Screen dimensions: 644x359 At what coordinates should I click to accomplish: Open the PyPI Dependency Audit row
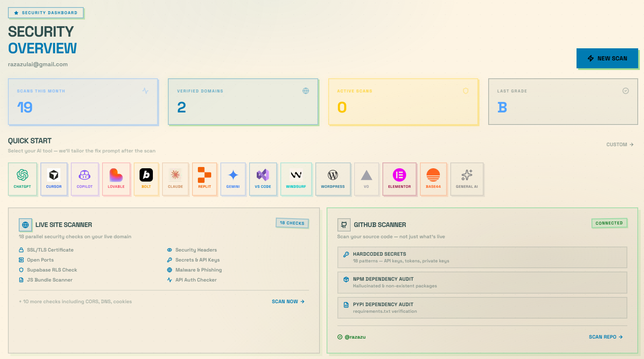pyautogui.click(x=482, y=308)
